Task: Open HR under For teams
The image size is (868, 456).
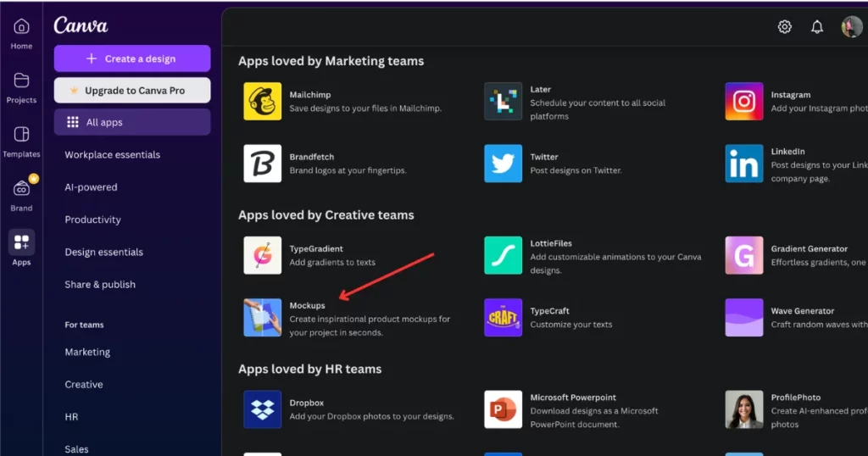Action: [x=71, y=417]
